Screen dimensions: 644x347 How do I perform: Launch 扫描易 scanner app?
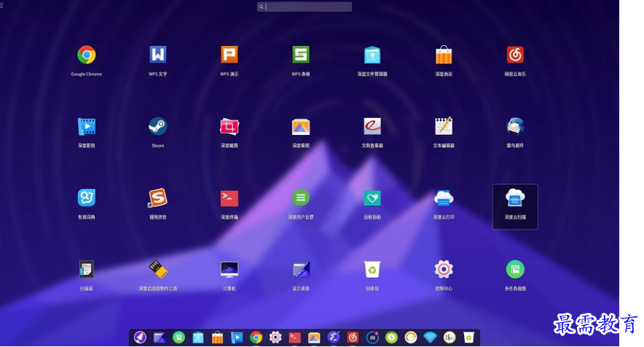pyautogui.click(x=86, y=269)
